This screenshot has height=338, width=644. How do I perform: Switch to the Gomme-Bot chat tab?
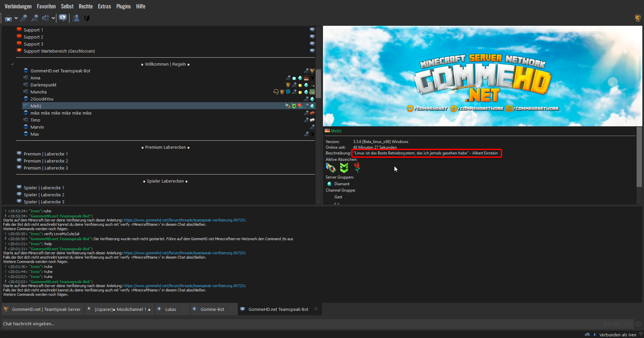click(212, 309)
